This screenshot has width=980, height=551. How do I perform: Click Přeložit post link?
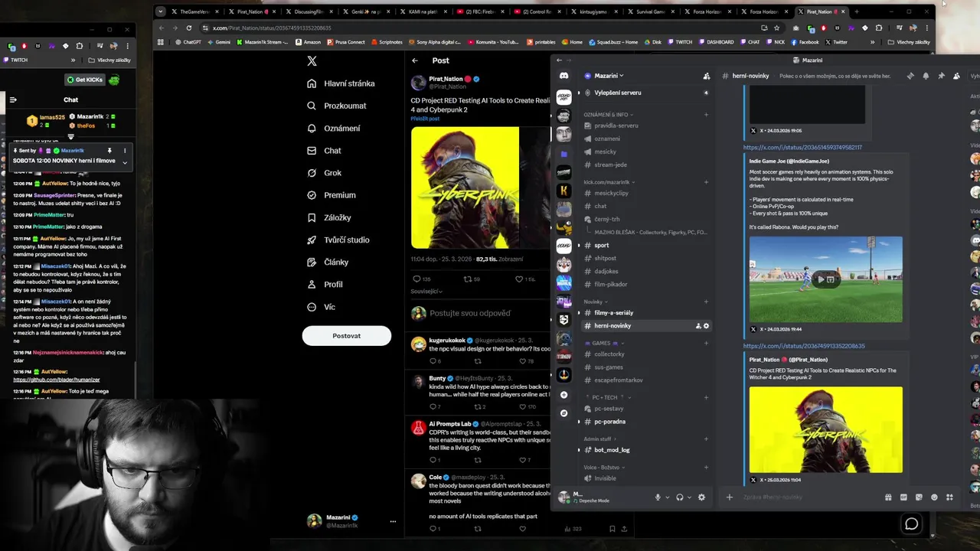coord(425,119)
